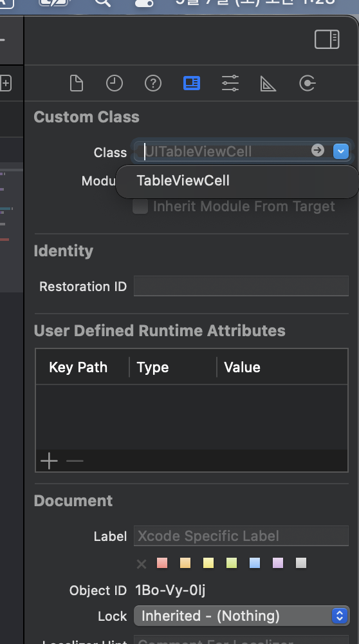Pick the purple label color swatch
The image size is (359, 644).
coord(278,563)
